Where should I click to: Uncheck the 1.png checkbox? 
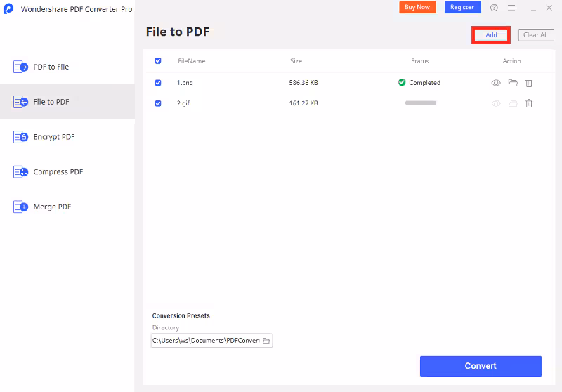pyautogui.click(x=157, y=83)
